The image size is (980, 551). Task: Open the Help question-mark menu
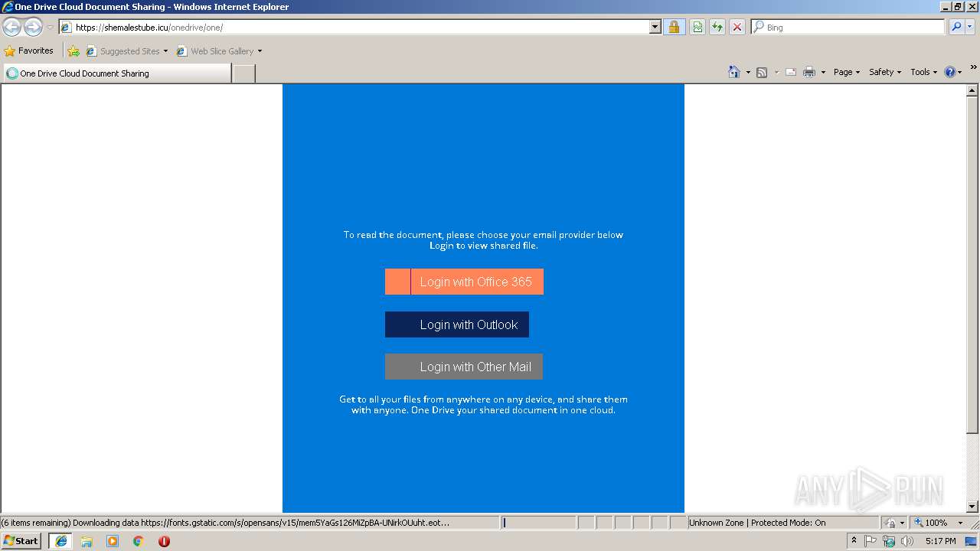pos(953,72)
